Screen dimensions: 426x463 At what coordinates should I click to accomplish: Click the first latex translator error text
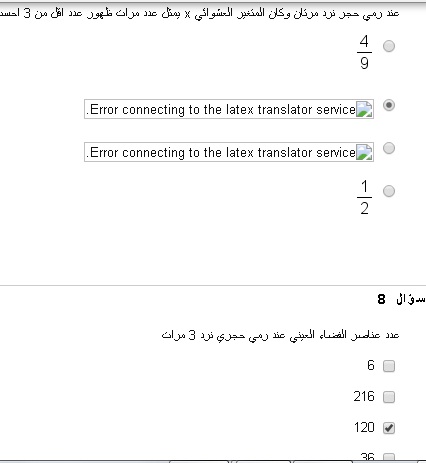pyautogui.click(x=221, y=109)
